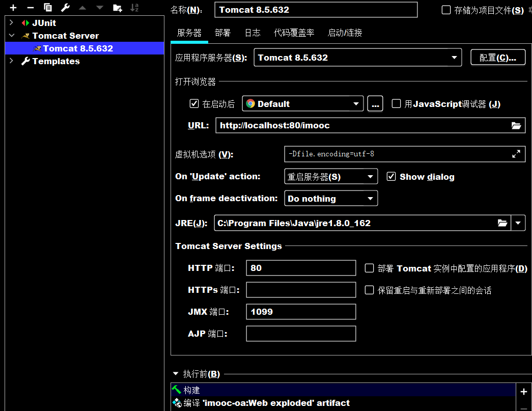Image resolution: width=532 pixels, height=411 pixels.
Task: Open the JRE path dropdown arrow
Action: click(x=518, y=223)
